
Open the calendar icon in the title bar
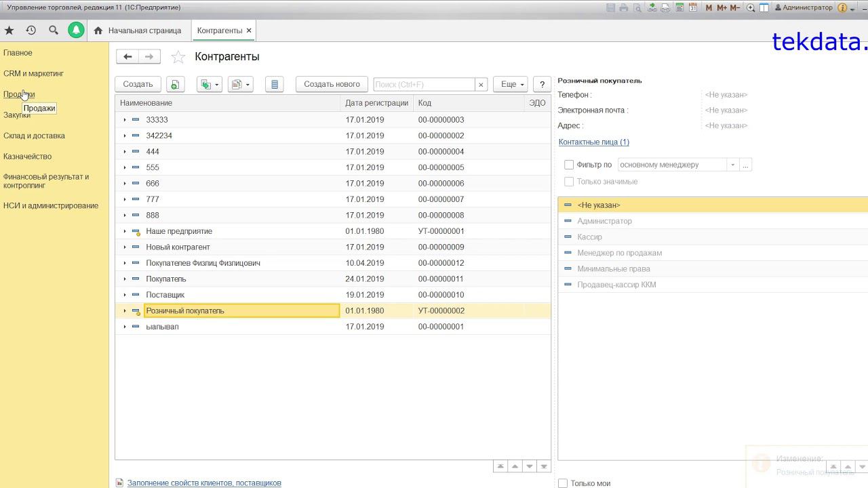693,8
